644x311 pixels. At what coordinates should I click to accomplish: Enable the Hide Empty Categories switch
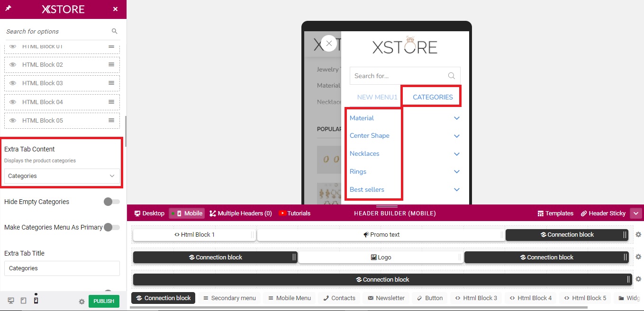pos(112,202)
